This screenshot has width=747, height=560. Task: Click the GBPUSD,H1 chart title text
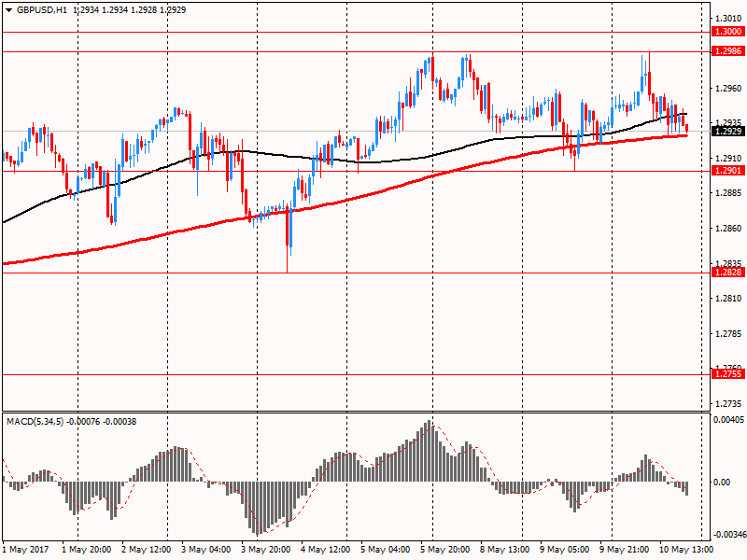pos(42,9)
